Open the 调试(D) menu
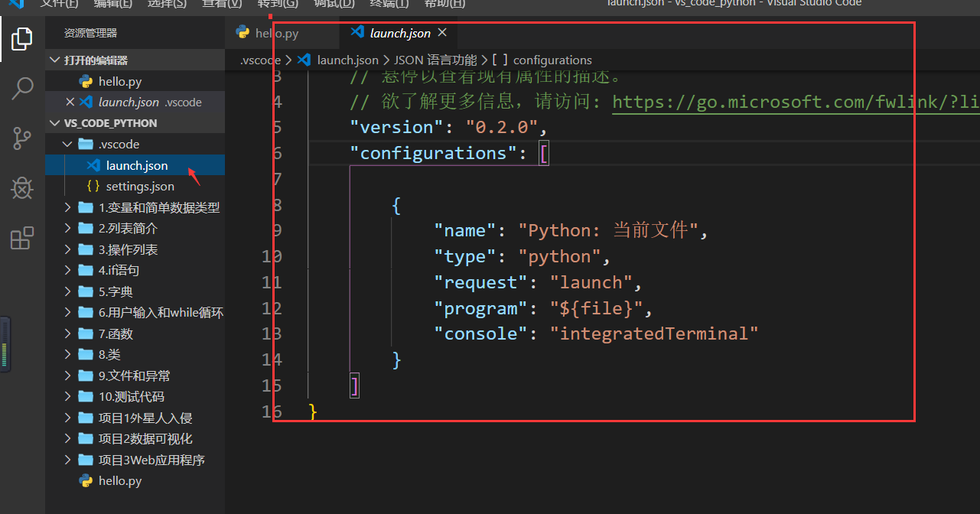 click(334, 5)
